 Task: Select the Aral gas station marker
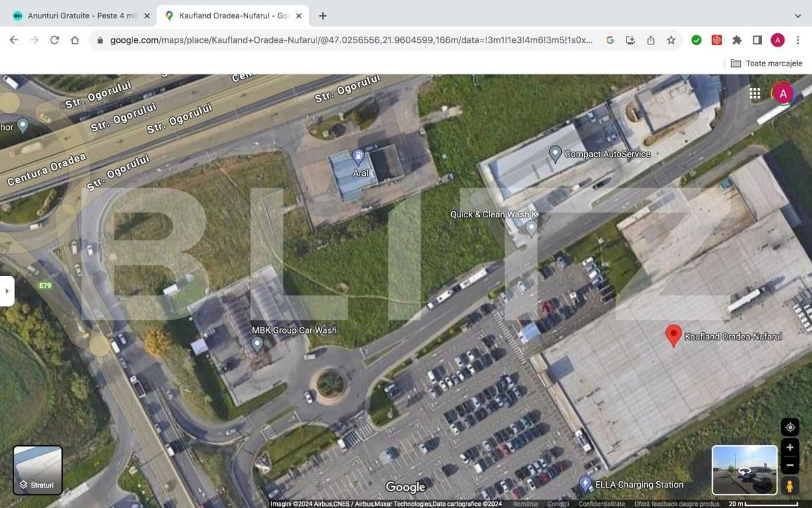[358, 157]
